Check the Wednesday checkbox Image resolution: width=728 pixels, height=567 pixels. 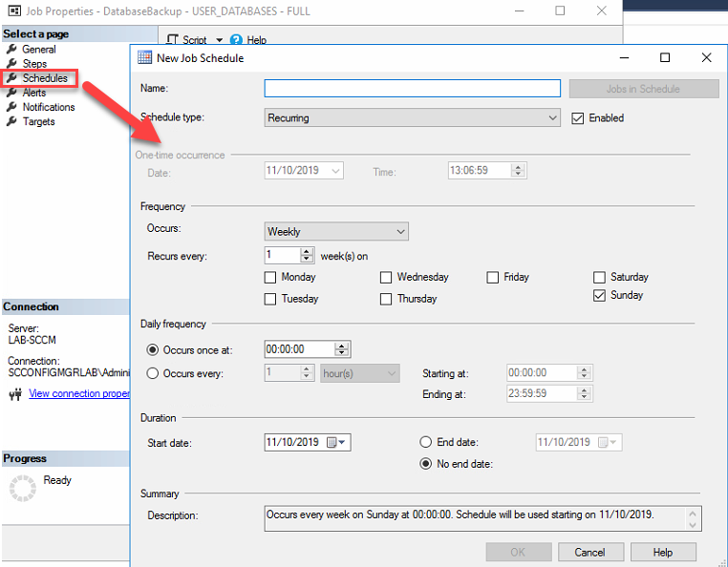click(x=385, y=278)
